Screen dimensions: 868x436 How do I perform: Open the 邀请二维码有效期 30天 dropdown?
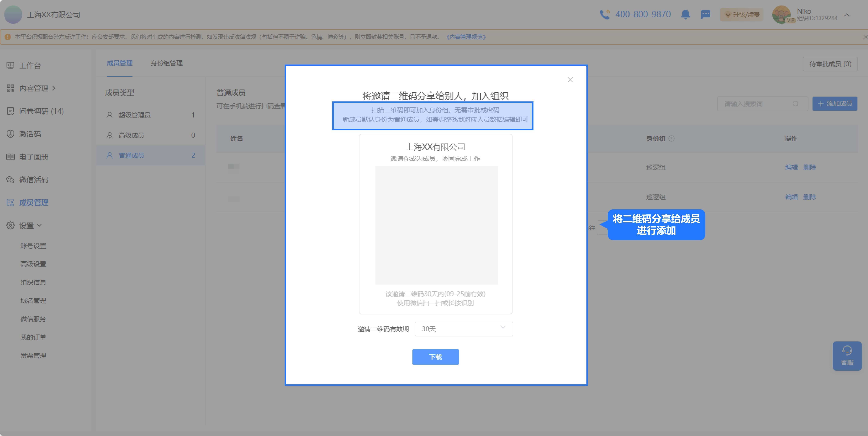[x=464, y=329]
